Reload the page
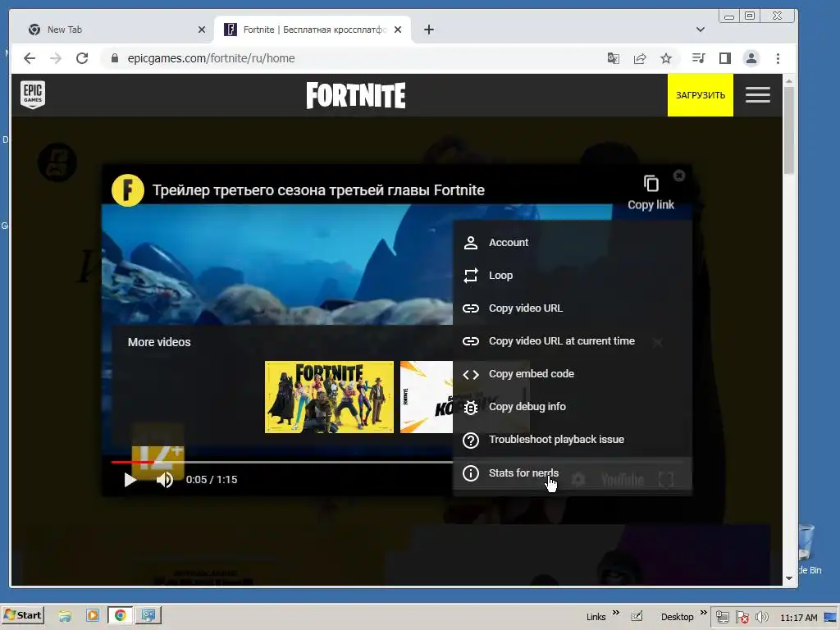The height and width of the screenshot is (630, 840). tap(82, 58)
